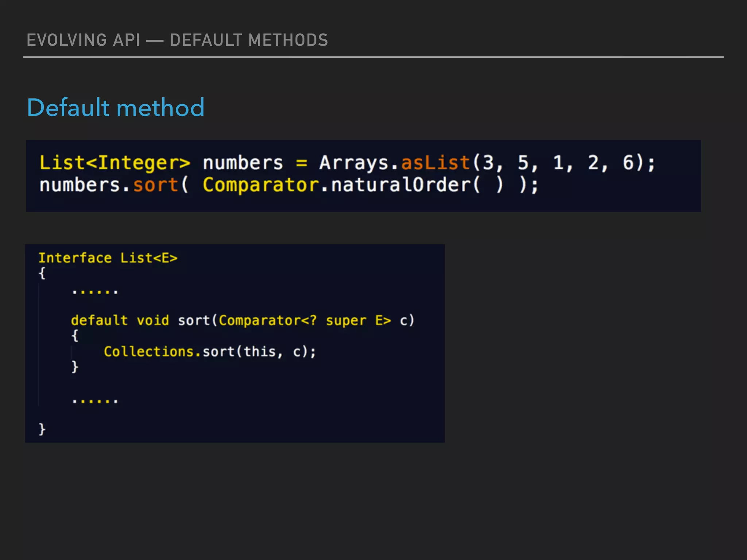This screenshot has height=560, width=747.
Task: Click the 'Interface List<E>' declaration
Action: pyautogui.click(x=108, y=258)
